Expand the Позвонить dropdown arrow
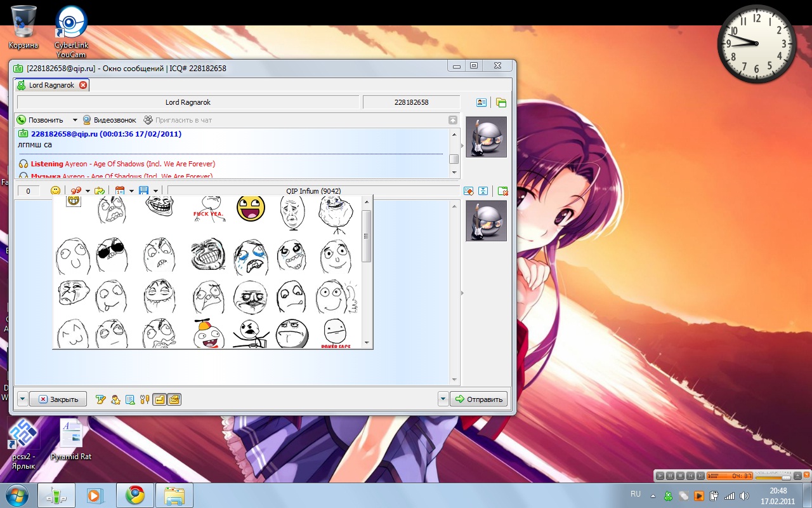 point(74,120)
